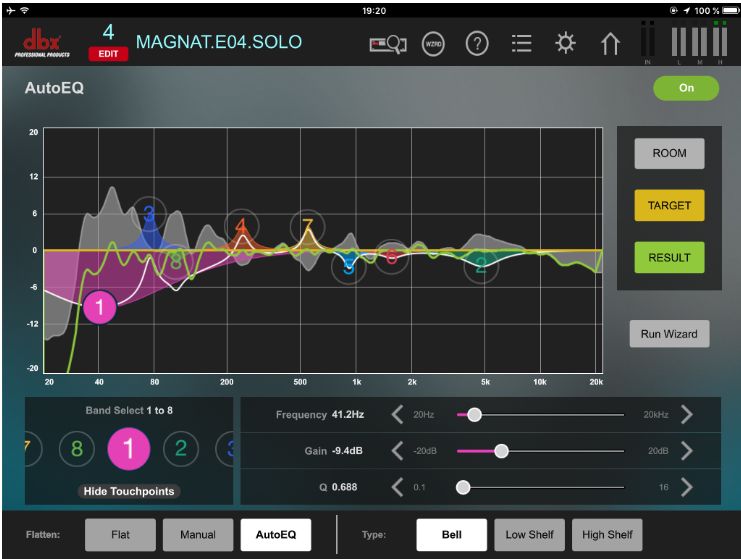Increase Q with right chevron
The height and width of the screenshot is (559, 741).
[687, 487]
